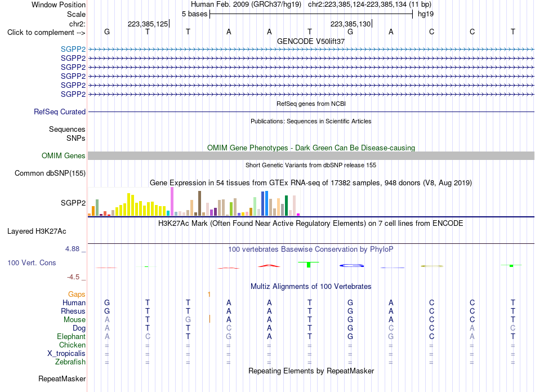Click the blue G conservation logo glyph

pyautogui.click(x=352, y=265)
